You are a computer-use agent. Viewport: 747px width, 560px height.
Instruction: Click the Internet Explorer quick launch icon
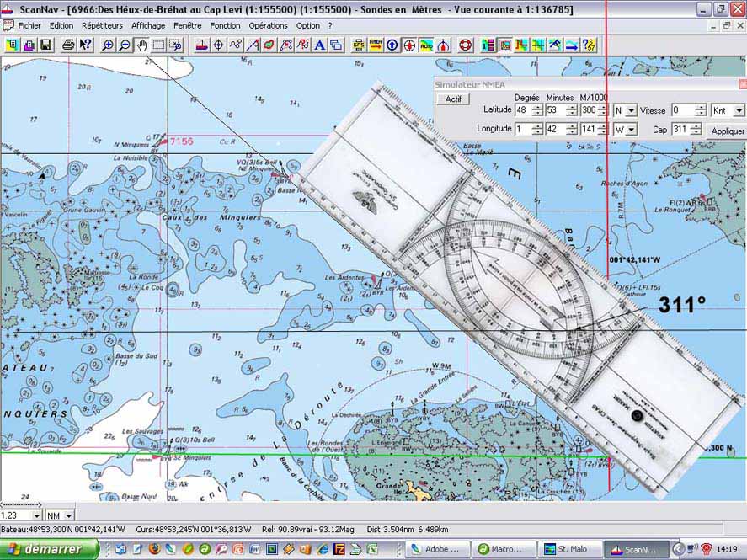(x=322, y=549)
